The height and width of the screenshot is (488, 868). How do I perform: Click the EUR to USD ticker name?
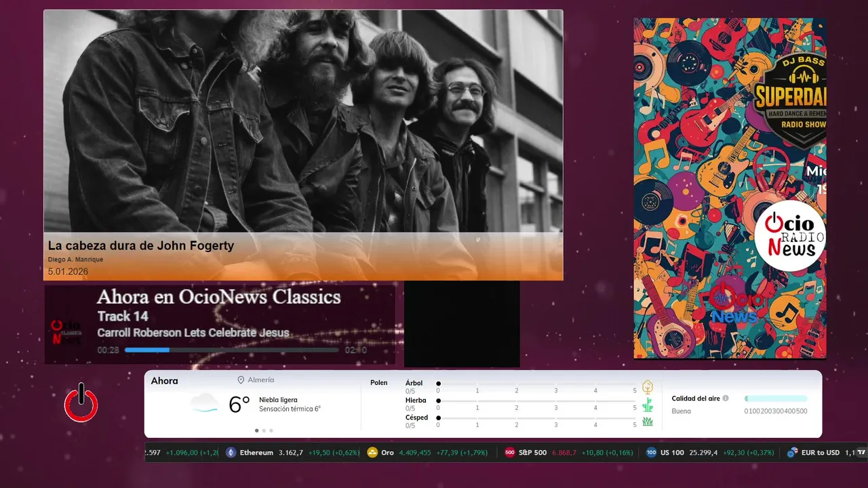820,453
